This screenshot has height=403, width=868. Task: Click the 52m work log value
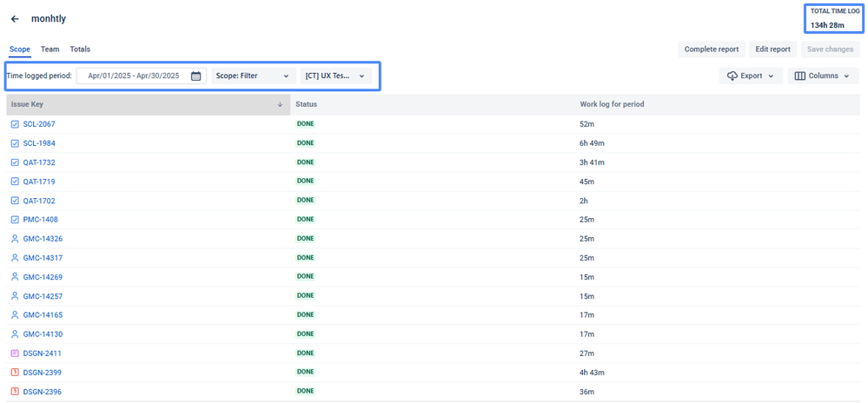[x=586, y=124]
